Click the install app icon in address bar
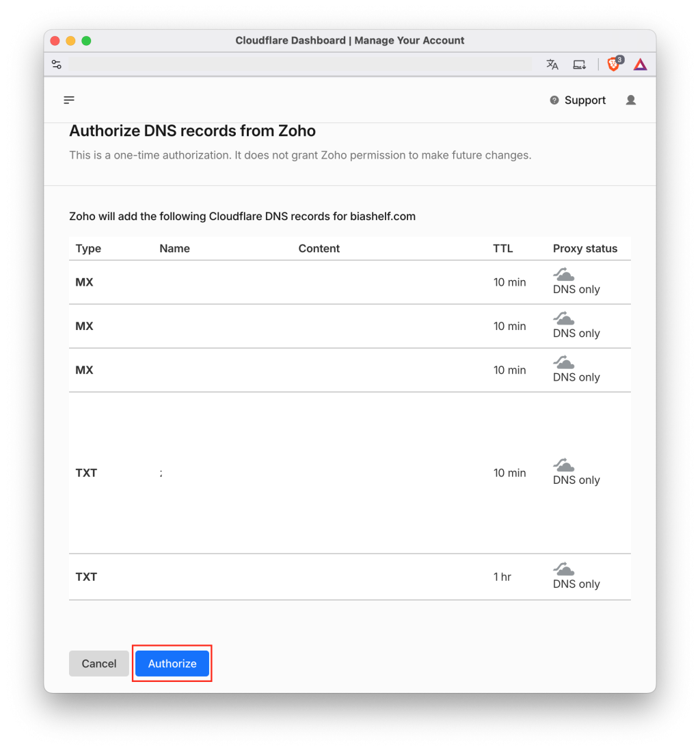The height and width of the screenshot is (751, 700). pos(579,64)
